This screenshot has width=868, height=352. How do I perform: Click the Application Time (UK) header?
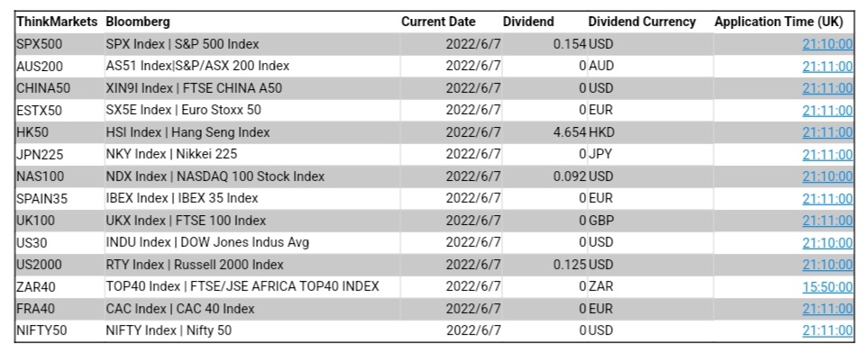point(779,23)
